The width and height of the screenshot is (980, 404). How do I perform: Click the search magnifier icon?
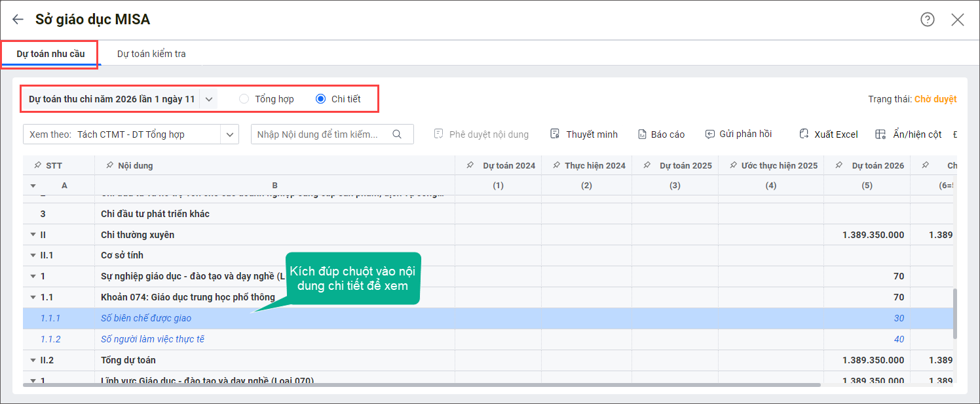[x=397, y=134]
